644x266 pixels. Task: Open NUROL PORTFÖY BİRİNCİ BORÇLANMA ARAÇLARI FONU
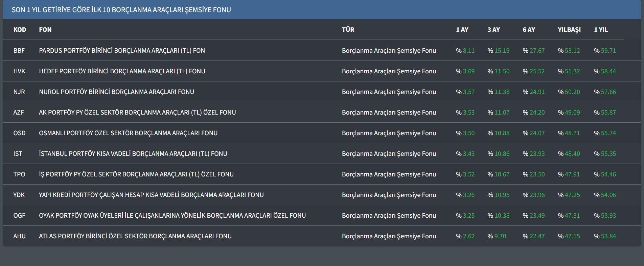click(116, 92)
